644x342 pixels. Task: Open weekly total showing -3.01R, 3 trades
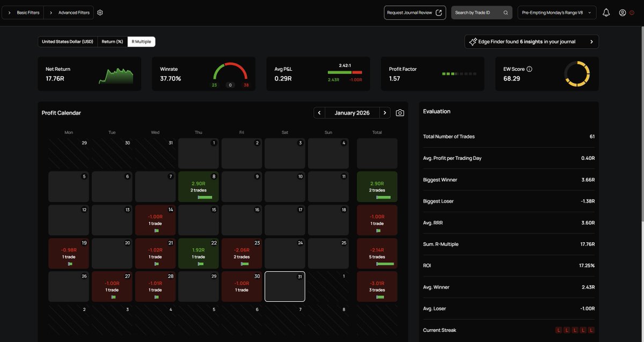(x=377, y=287)
